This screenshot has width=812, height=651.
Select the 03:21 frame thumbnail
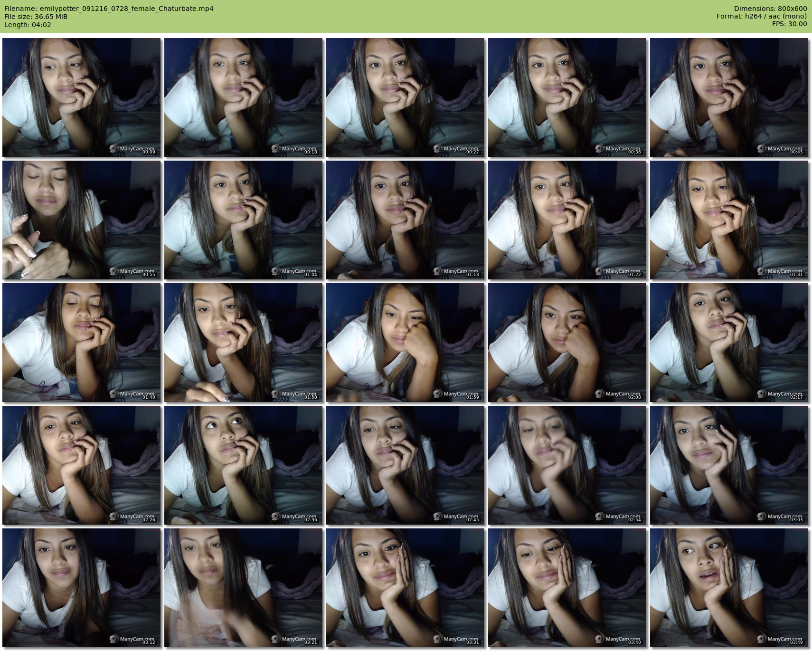[x=244, y=588]
